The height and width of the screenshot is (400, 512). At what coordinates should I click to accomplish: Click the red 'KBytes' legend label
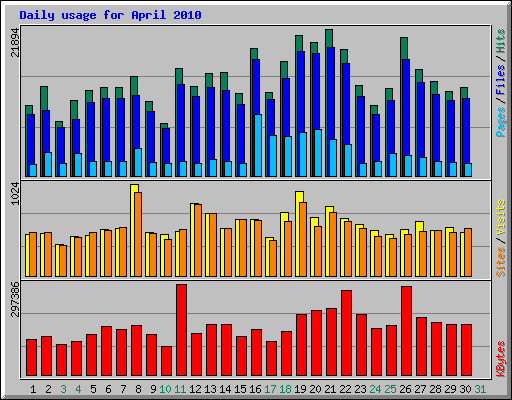tap(500, 359)
